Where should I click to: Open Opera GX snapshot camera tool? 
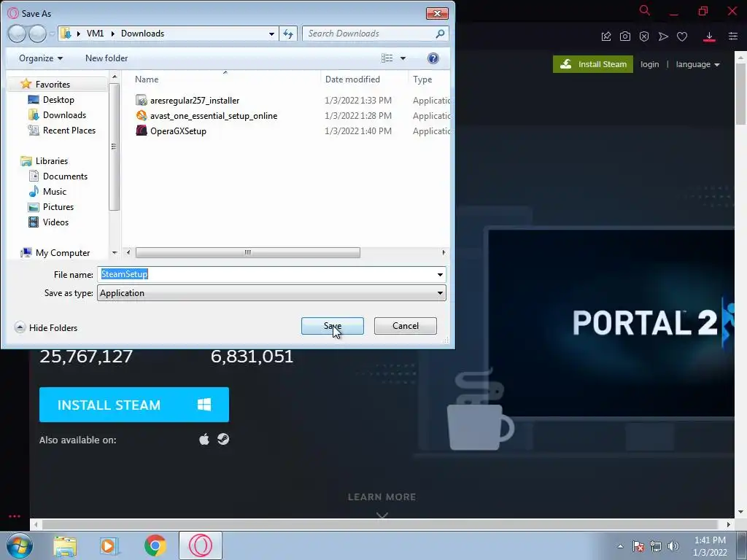pos(625,36)
